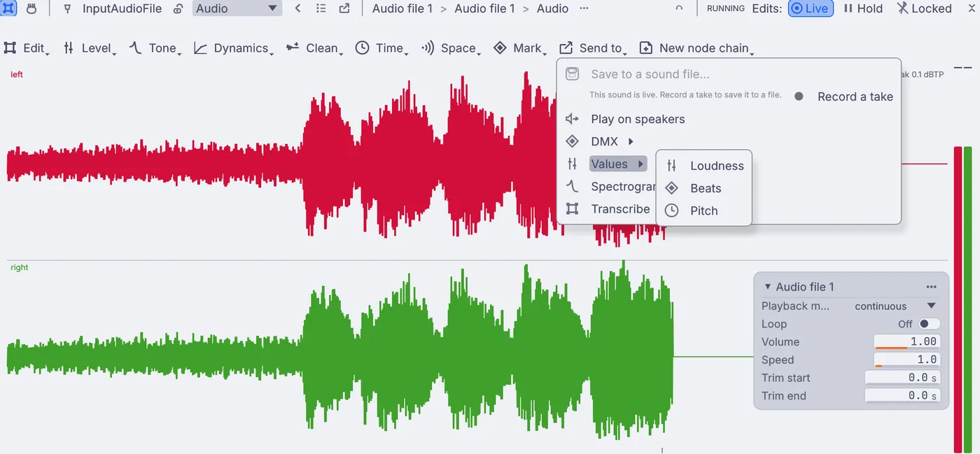Click the grayed Save to a sound file entry

[x=650, y=74]
